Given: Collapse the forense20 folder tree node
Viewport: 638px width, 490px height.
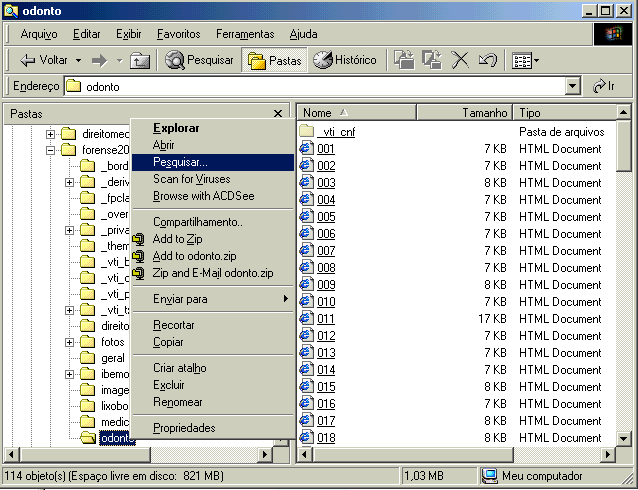Looking at the screenshot, I should coord(50,150).
